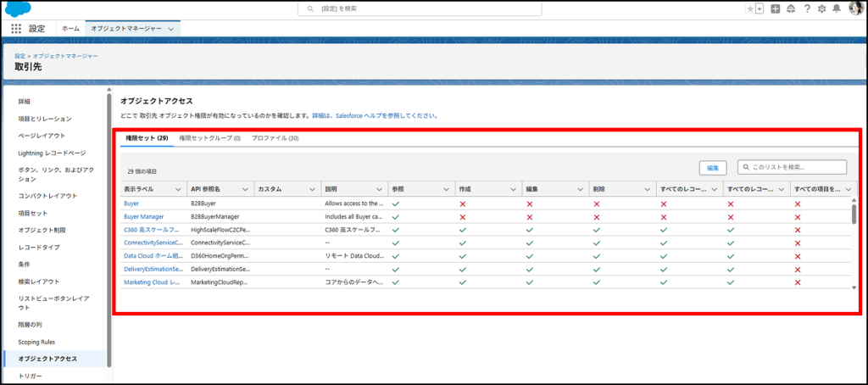This screenshot has height=385, width=868.
Task: Open the ConnectivityServiceC... link
Action: tap(153, 243)
